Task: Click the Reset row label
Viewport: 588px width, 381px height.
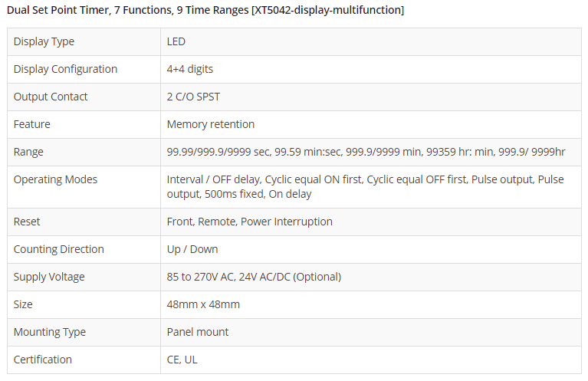Action: (x=27, y=222)
